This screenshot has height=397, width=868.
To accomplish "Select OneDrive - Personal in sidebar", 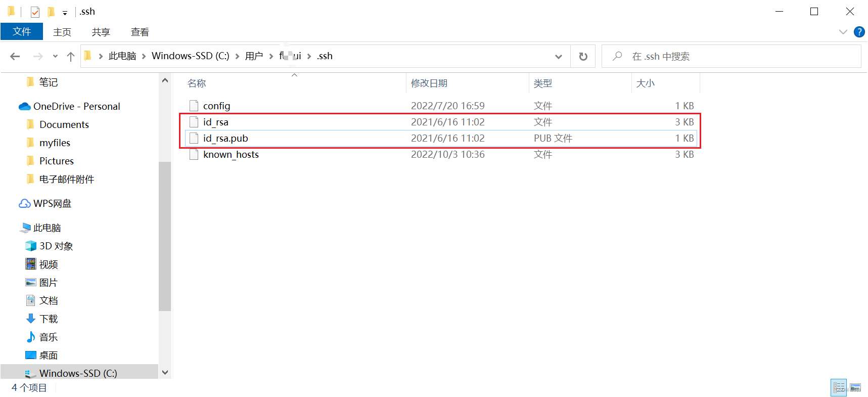I will (x=77, y=106).
